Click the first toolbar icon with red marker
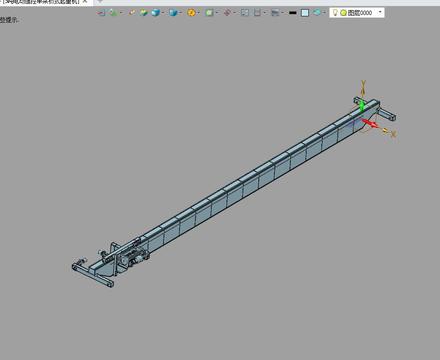 101,13
